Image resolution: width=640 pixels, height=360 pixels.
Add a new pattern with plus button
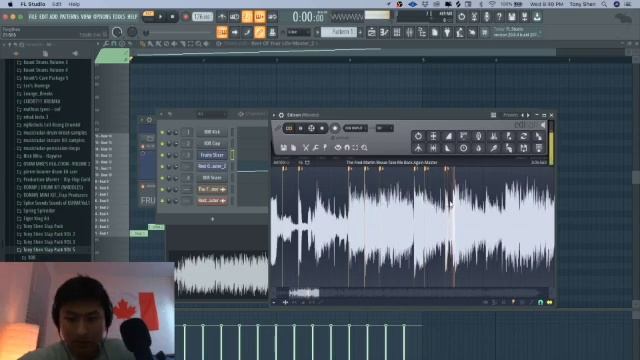[360, 32]
